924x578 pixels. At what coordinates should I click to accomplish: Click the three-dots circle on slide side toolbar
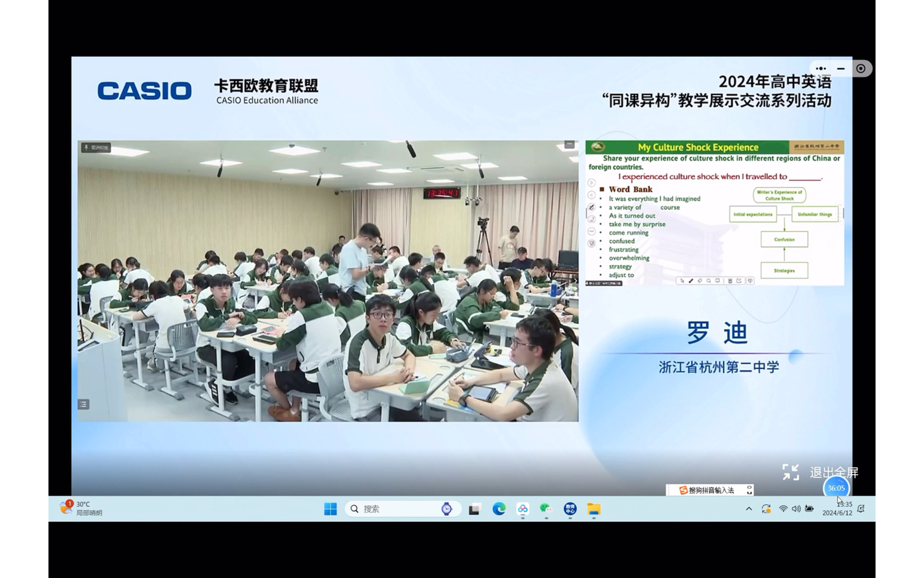click(x=591, y=231)
